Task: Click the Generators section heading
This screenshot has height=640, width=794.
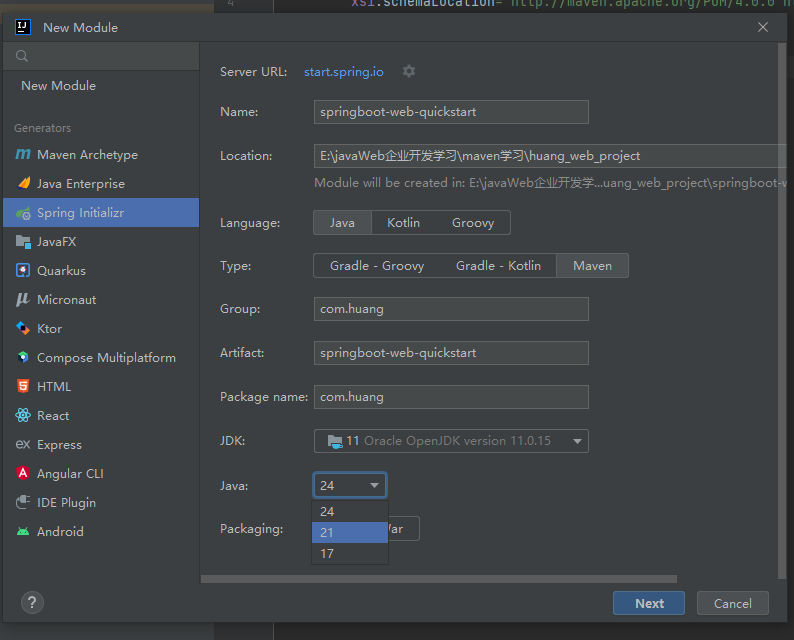Action: (43, 128)
